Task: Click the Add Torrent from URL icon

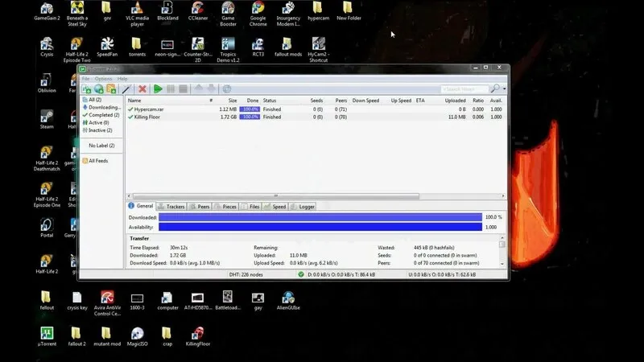Action: pyautogui.click(x=100, y=88)
